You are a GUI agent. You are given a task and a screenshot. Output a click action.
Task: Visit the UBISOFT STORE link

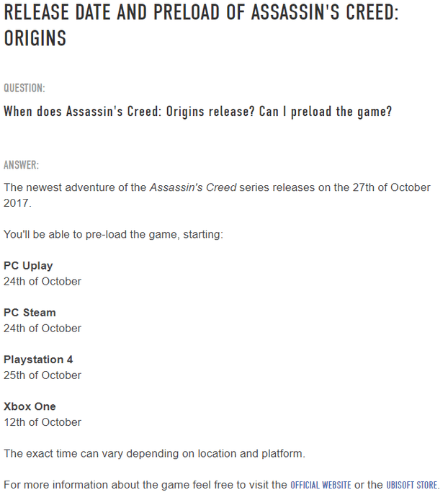point(411,485)
